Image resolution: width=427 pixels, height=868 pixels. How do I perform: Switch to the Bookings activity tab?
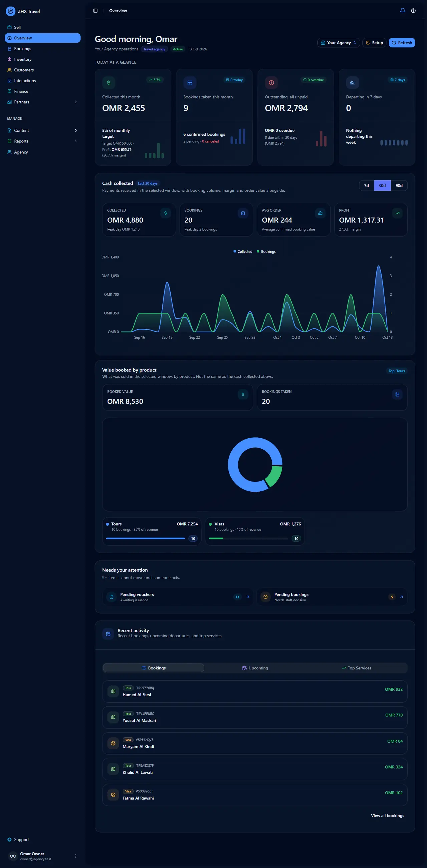pyautogui.click(x=153, y=668)
